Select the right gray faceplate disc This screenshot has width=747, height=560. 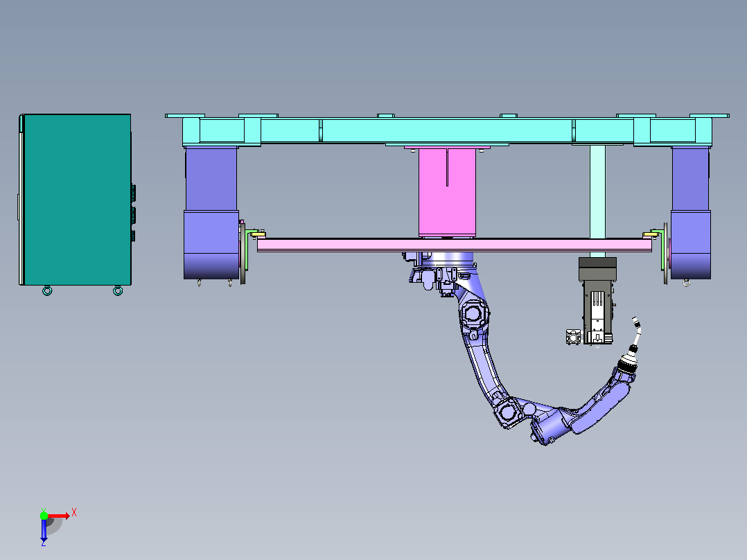(665, 254)
